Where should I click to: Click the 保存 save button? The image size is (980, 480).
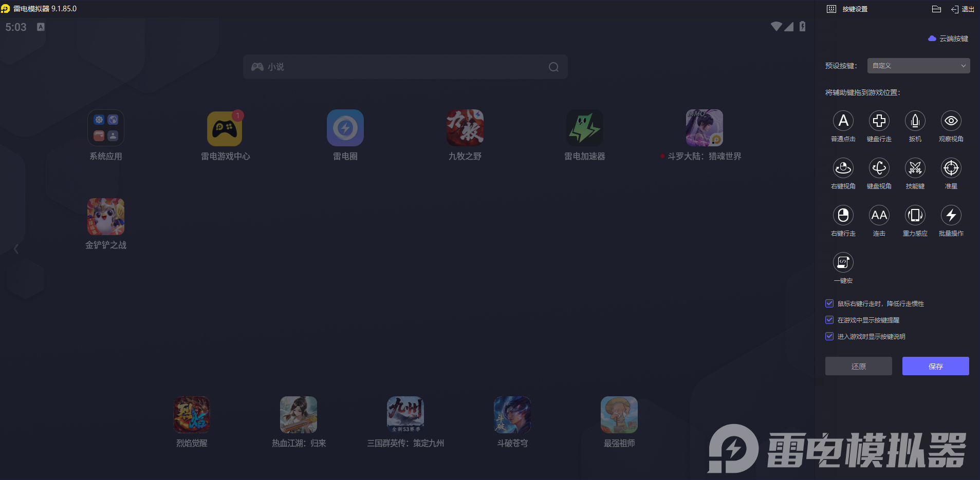(x=935, y=366)
